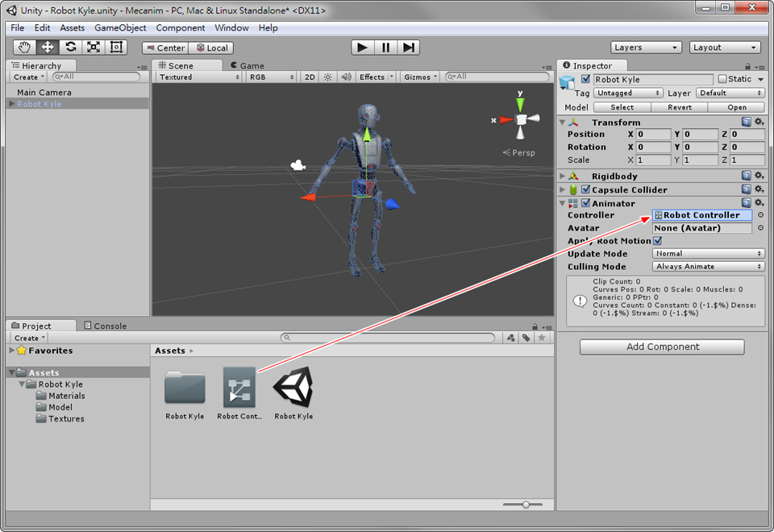Click the model Select button
The width and height of the screenshot is (774, 532).
coord(622,107)
